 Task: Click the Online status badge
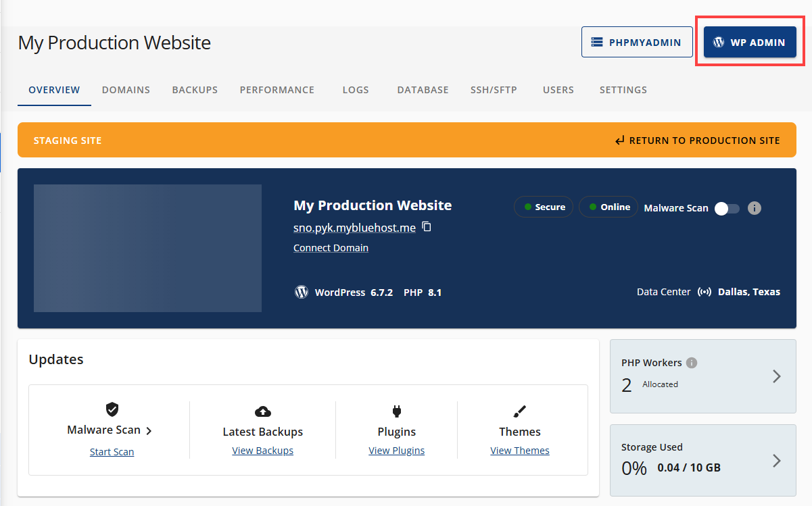(x=608, y=207)
